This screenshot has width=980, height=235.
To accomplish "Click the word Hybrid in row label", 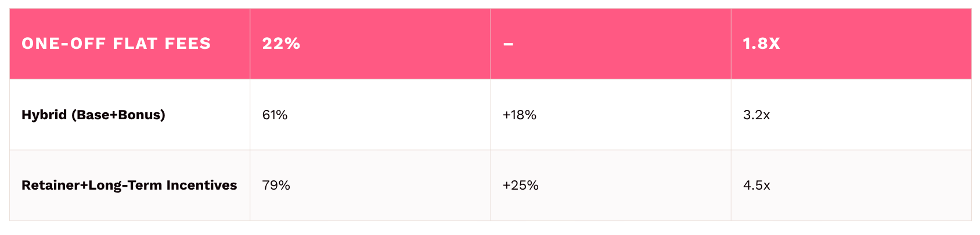I will pyautogui.click(x=44, y=115).
